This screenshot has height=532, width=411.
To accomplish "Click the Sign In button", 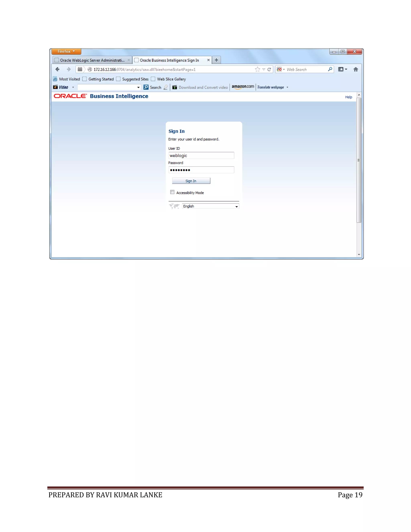I will (191, 181).
